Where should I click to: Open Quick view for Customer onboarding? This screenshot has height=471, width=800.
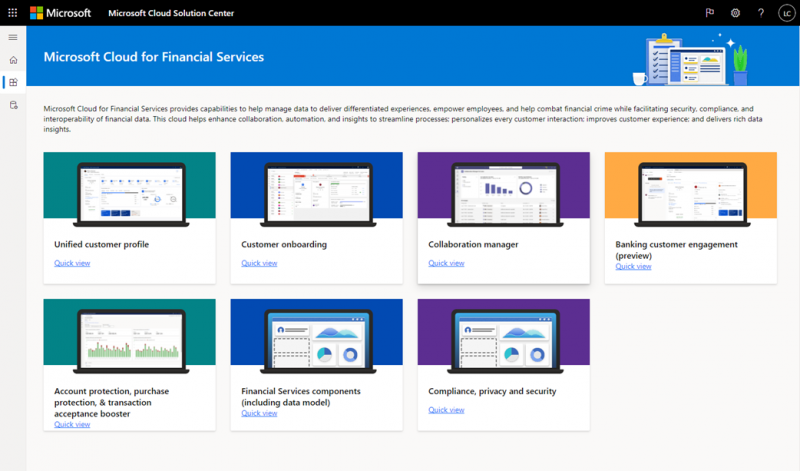(x=259, y=263)
